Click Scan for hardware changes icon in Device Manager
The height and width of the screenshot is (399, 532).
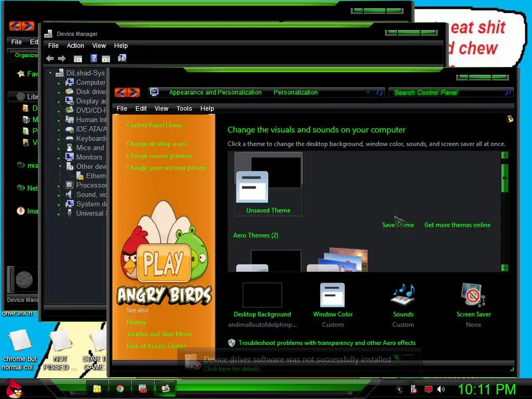tap(122, 58)
